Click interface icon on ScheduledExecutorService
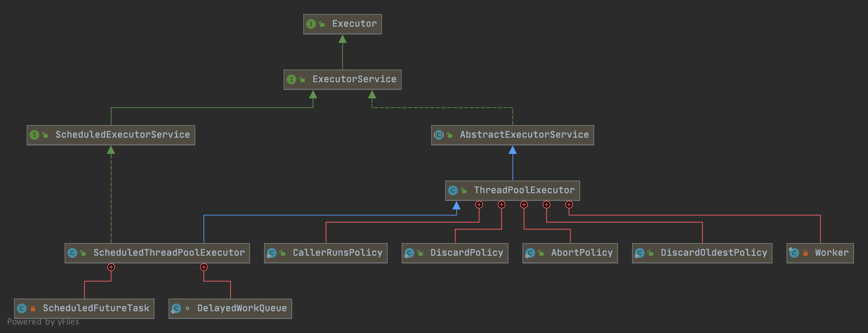 (x=34, y=135)
